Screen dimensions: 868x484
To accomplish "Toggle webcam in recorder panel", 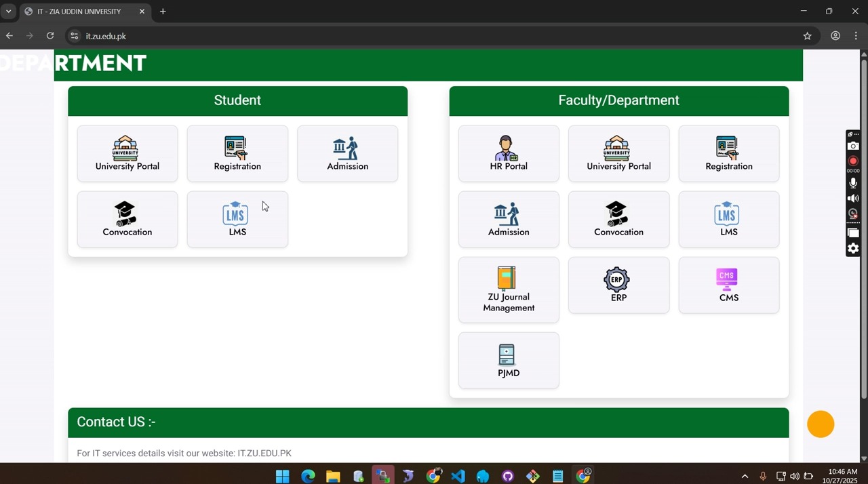I will coord(853,214).
